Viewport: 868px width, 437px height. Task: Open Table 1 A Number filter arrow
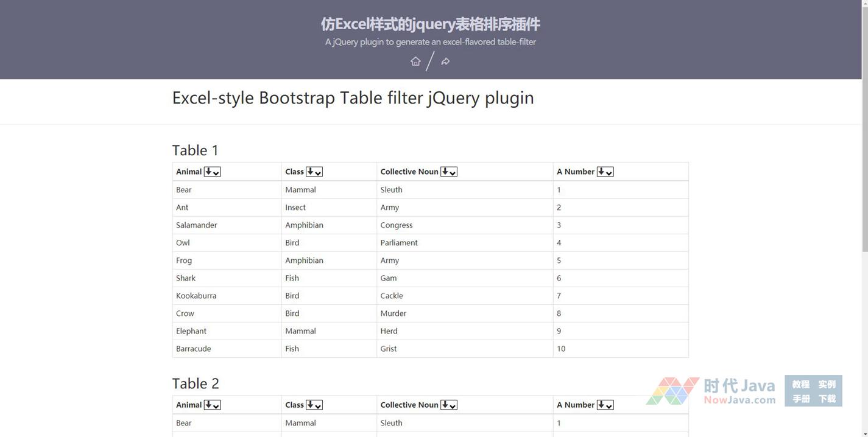click(605, 172)
